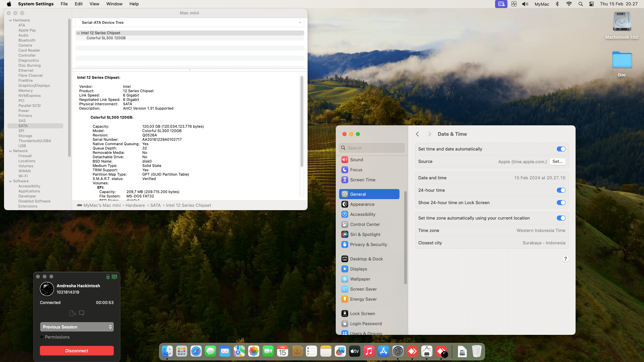This screenshot has width=644, height=362.
Task: Open Control Center from the menu bar
Action: pos(592,4)
